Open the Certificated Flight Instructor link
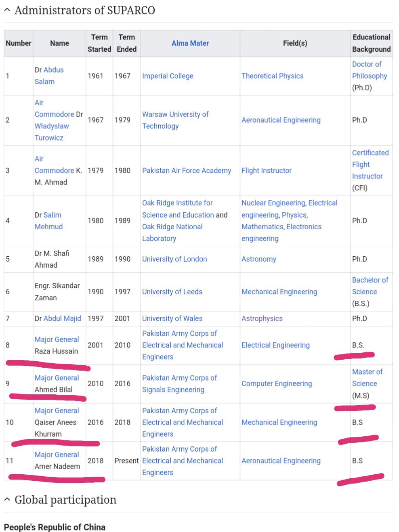This screenshot has width=399, height=532. (370, 164)
